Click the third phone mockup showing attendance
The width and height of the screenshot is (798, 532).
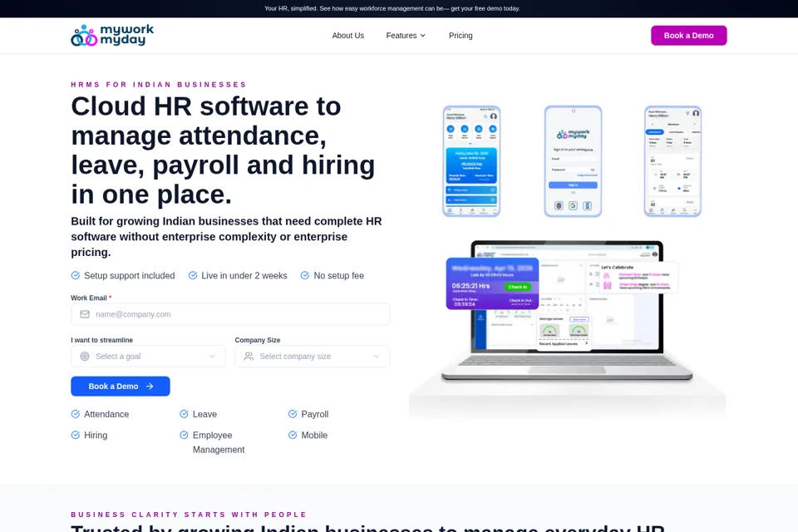click(x=672, y=161)
